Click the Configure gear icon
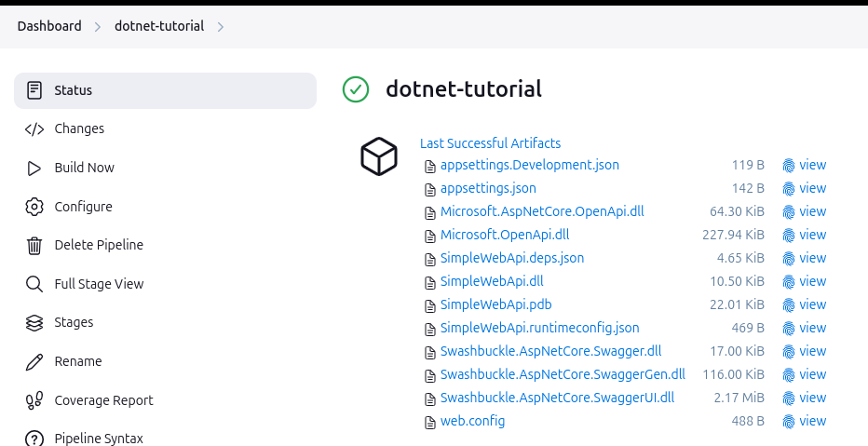 pyautogui.click(x=34, y=207)
